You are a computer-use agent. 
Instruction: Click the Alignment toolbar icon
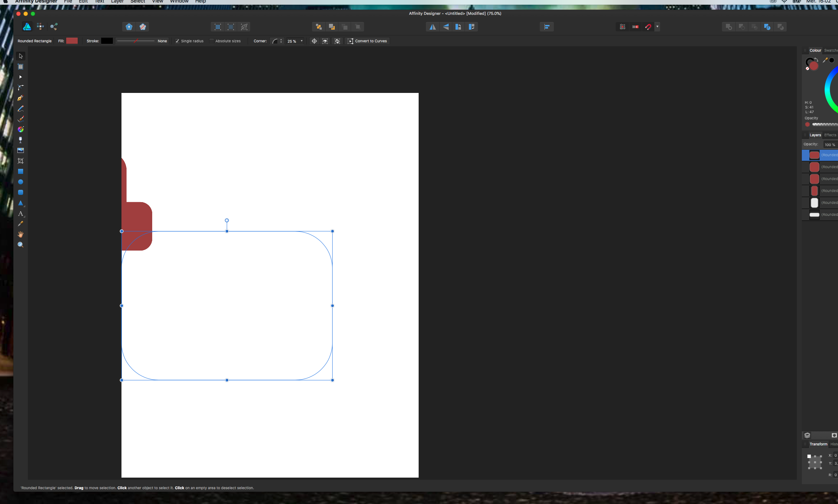[x=547, y=27]
